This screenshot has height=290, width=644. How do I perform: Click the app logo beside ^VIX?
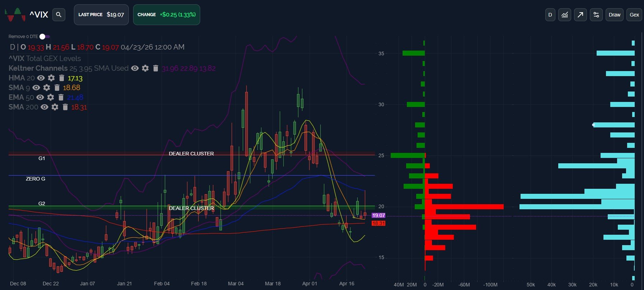(15, 15)
